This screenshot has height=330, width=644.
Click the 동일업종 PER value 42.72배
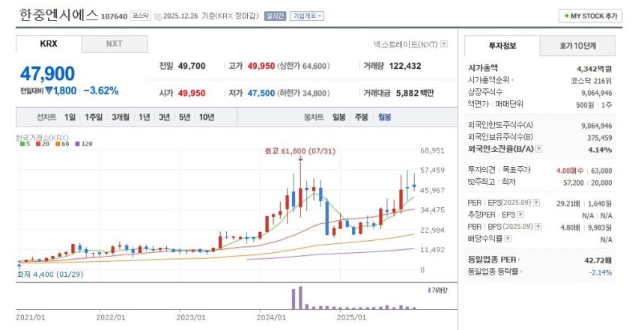tap(598, 260)
